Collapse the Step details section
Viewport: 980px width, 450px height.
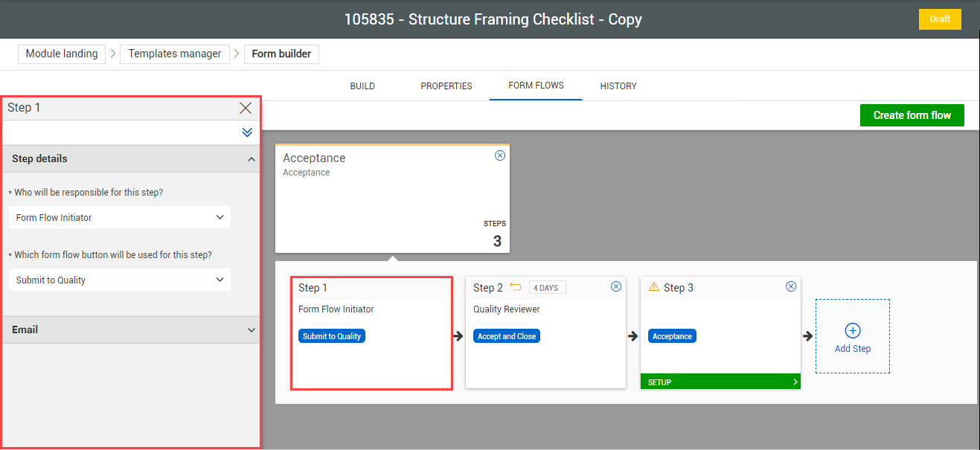[x=251, y=158]
